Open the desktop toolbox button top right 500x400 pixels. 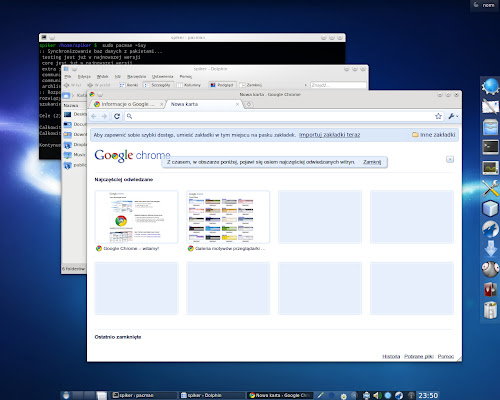(485, 5)
